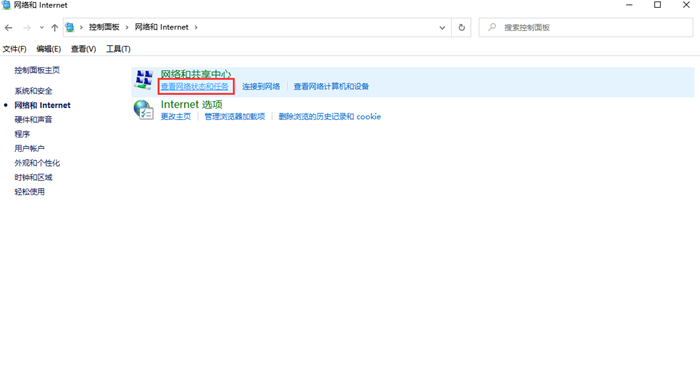This screenshot has width=700, height=388.
Task: Click 控制面板 breadcrumb in address bar
Action: click(104, 27)
